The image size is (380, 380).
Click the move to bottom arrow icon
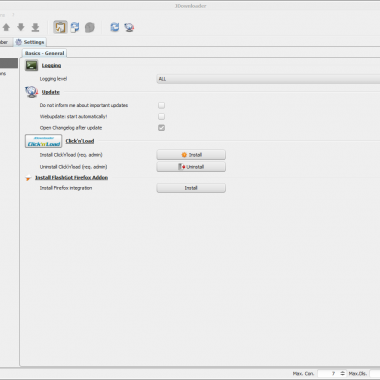(x=35, y=27)
